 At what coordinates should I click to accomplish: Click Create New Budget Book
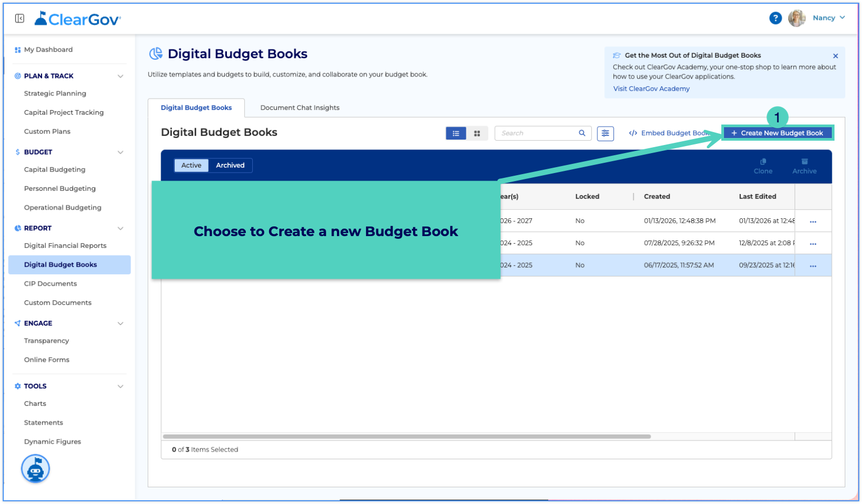coord(777,133)
